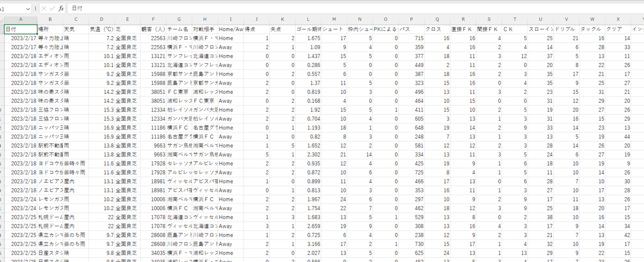Click the パス cell with value 648

pos(411,128)
